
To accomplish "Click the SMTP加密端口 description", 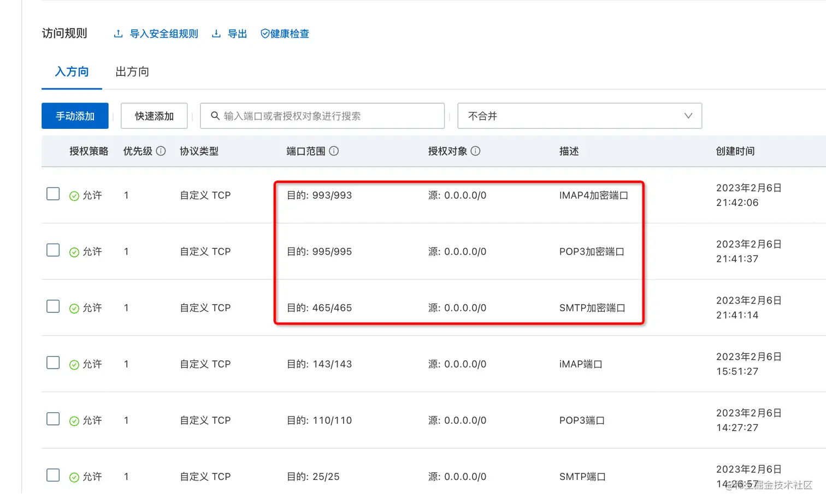I will [592, 308].
